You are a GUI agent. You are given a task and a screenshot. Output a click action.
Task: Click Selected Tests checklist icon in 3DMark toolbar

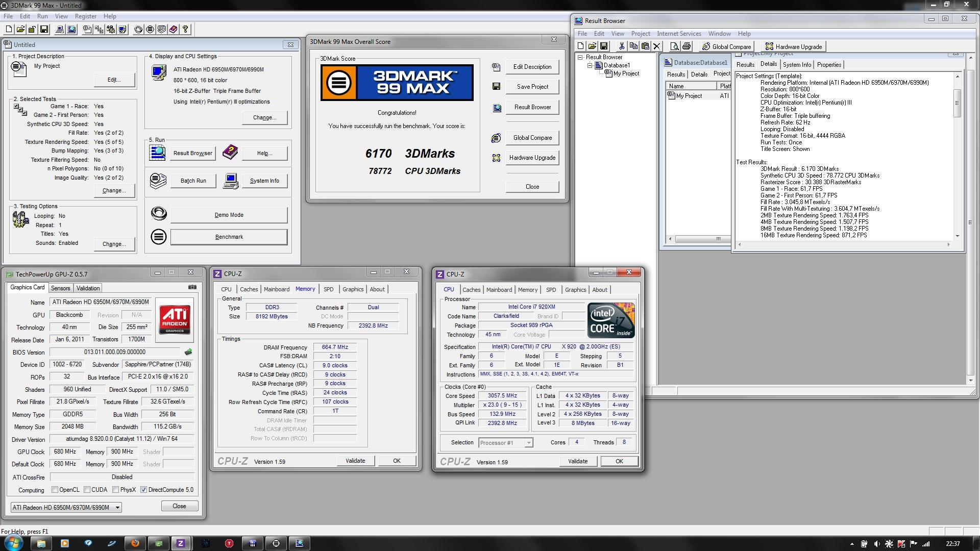coord(99,29)
